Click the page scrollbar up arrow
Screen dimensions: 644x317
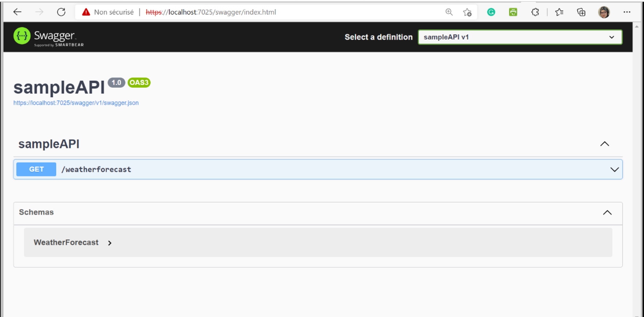coord(637,27)
